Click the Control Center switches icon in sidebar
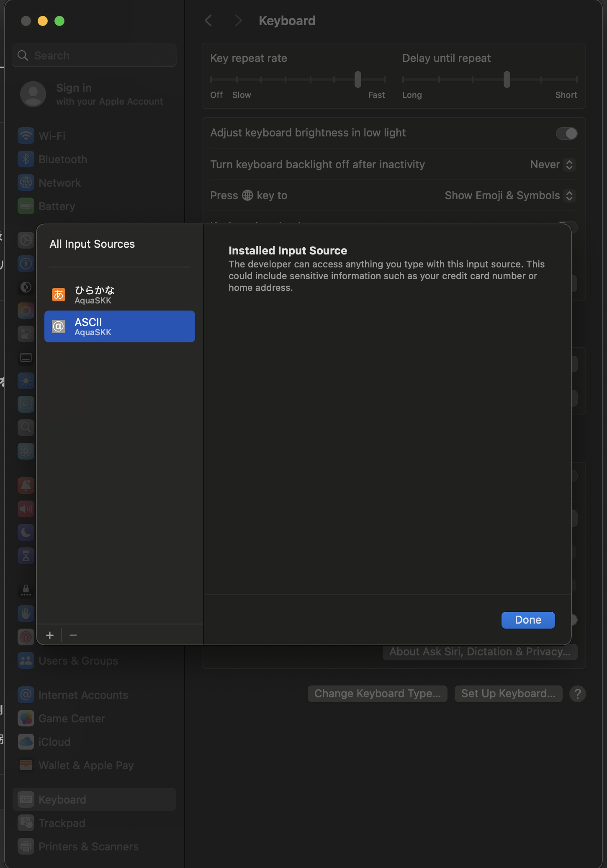This screenshot has width=607, height=868. pos(26,334)
